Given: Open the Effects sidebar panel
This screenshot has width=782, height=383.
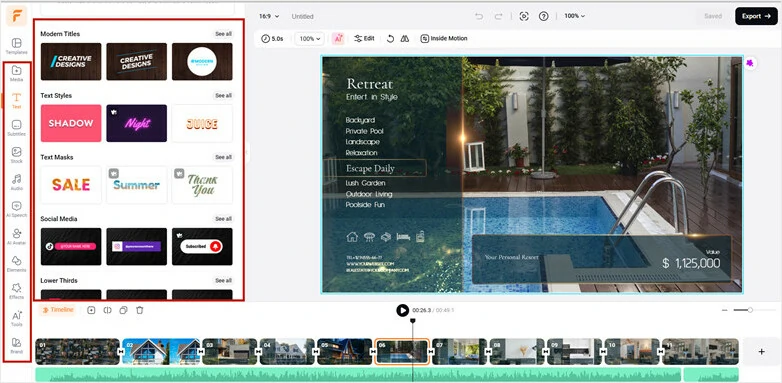Looking at the screenshot, I should (16, 291).
